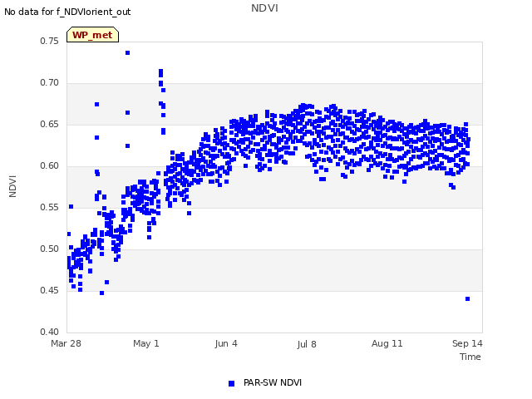This screenshot has height=399, width=532.
Task: Click the 0.40 y-axis value
Action: pyautogui.click(x=49, y=332)
